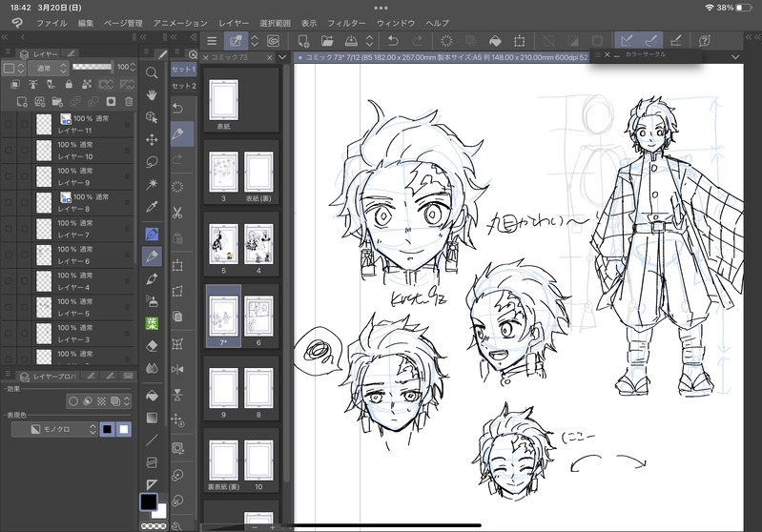Click the Delete layer trash icon
Screen dimensions: 762x532
[129, 102]
